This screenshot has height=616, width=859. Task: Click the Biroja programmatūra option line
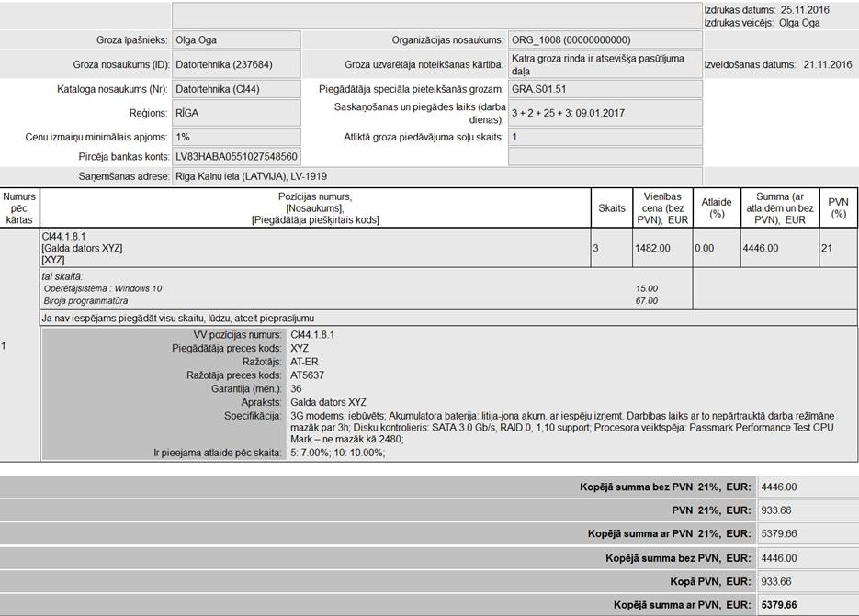85,300
